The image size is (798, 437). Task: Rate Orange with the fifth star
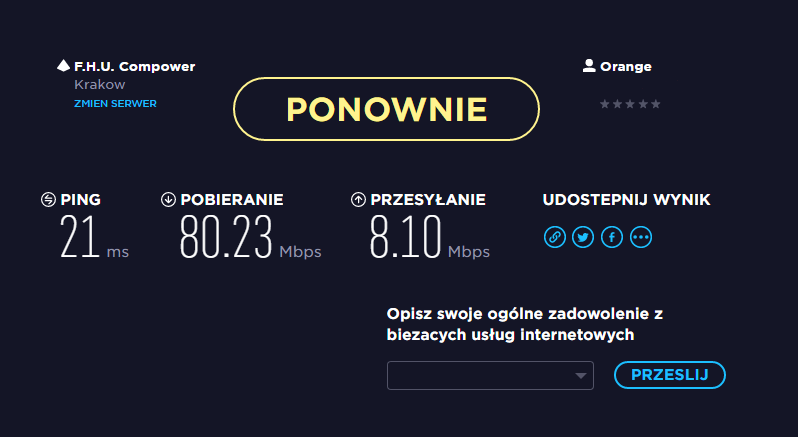(656, 104)
